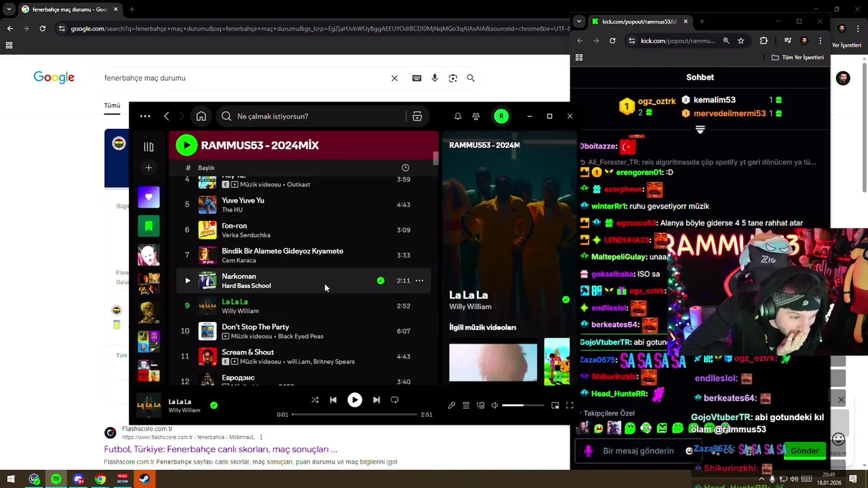Skip to previous track
This screenshot has height=488, width=868.
(x=333, y=400)
